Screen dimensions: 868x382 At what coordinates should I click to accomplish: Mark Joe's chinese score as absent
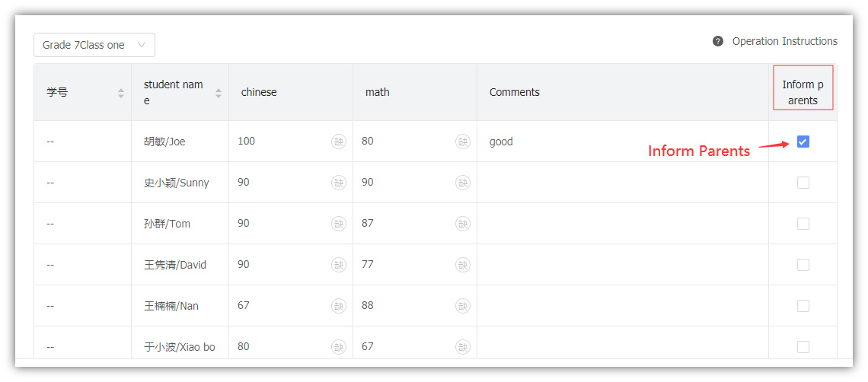[x=338, y=142]
